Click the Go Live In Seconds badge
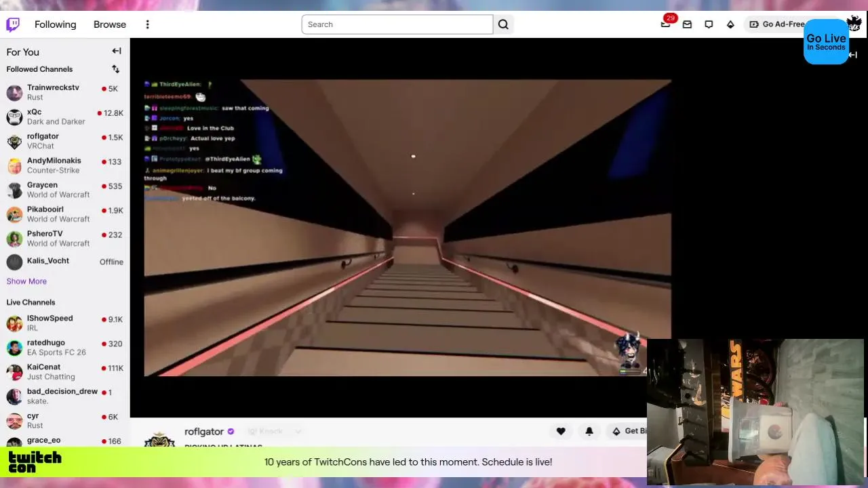The width and height of the screenshot is (868, 488). [826, 42]
